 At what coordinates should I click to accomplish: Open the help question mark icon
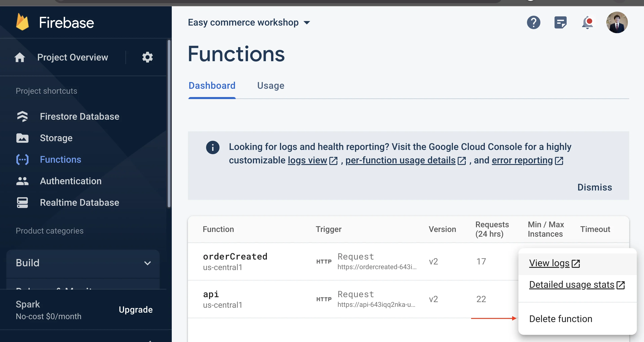coord(533,22)
